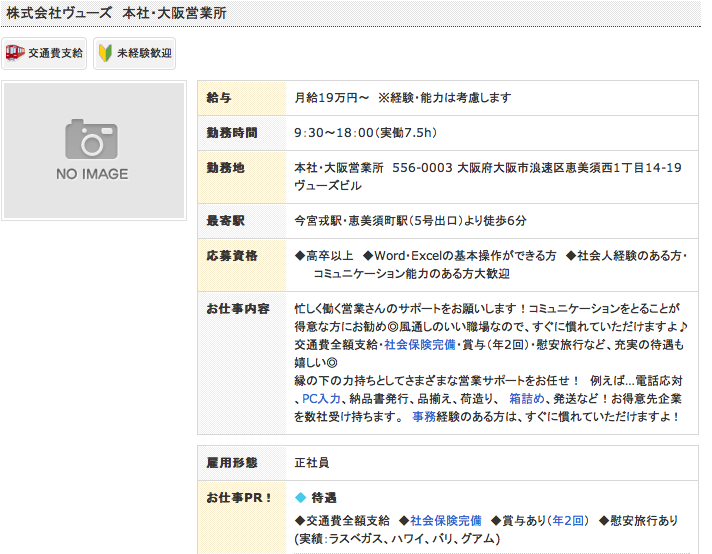
Task: Click the ヴューズビル building name
Action: [328, 185]
